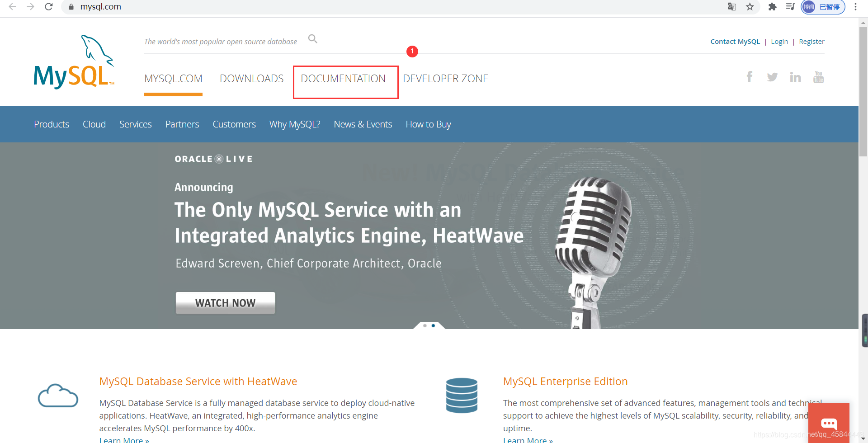Click the search magnifier icon
This screenshot has height=443, width=868.
click(312, 39)
